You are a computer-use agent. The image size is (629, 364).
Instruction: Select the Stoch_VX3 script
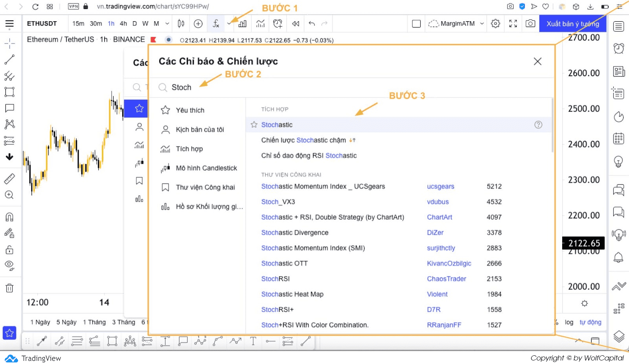click(278, 202)
